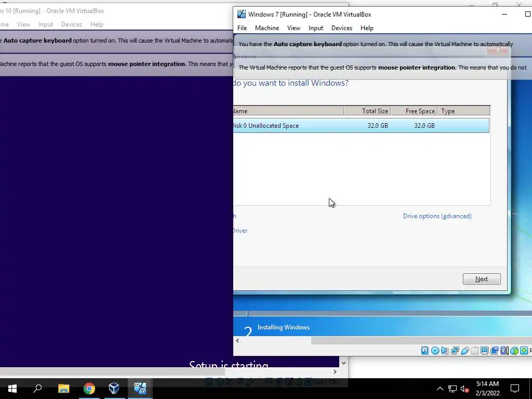
Task: Open Input menu in Windows 7 VM
Action: point(315,28)
